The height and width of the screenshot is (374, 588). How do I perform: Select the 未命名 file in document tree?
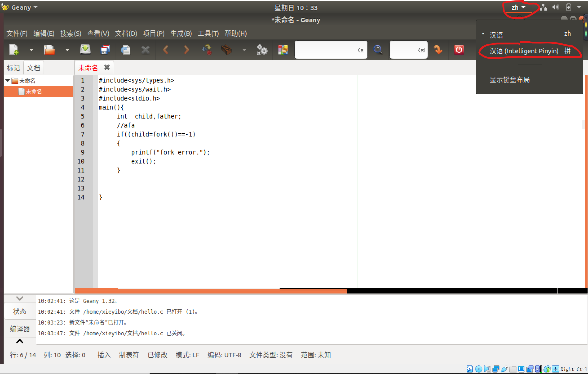39,92
